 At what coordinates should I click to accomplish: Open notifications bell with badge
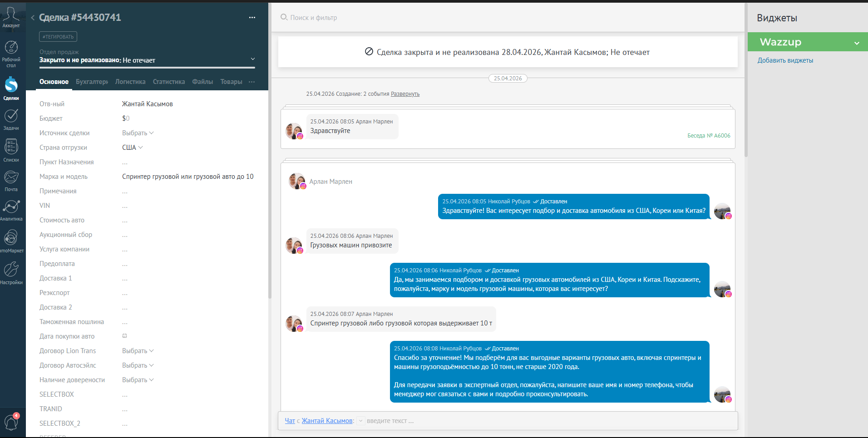(x=11, y=422)
